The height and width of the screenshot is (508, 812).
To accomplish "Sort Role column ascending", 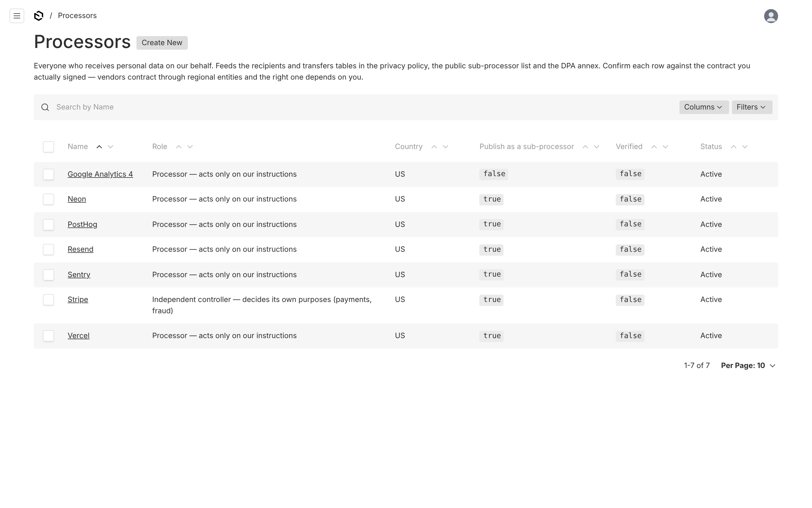I will coord(178,147).
